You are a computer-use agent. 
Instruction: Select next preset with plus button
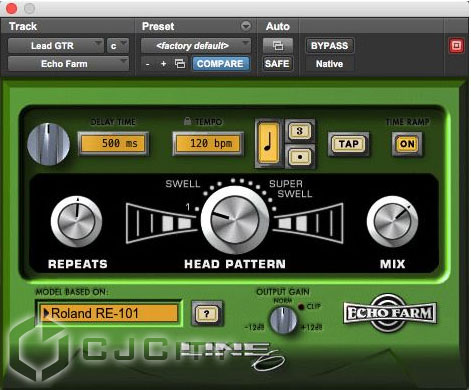163,64
